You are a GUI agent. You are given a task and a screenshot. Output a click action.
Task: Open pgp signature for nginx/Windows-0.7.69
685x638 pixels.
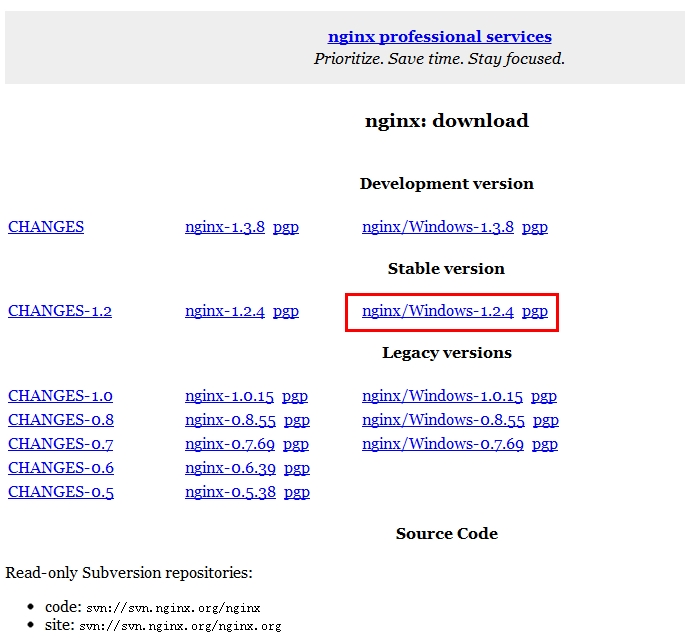point(545,445)
